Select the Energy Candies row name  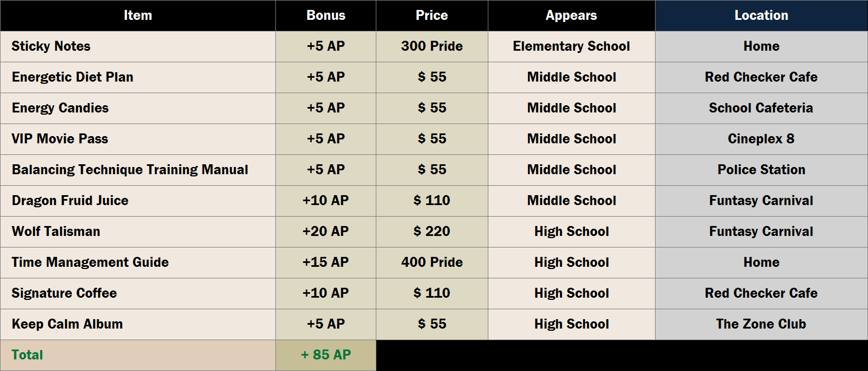60,108
